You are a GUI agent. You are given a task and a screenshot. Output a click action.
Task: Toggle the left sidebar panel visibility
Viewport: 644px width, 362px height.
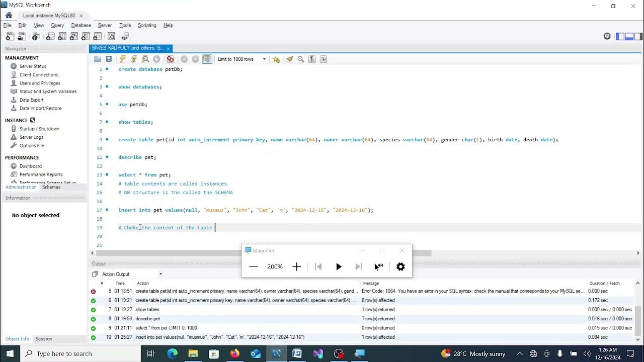pyautogui.click(x=620, y=36)
